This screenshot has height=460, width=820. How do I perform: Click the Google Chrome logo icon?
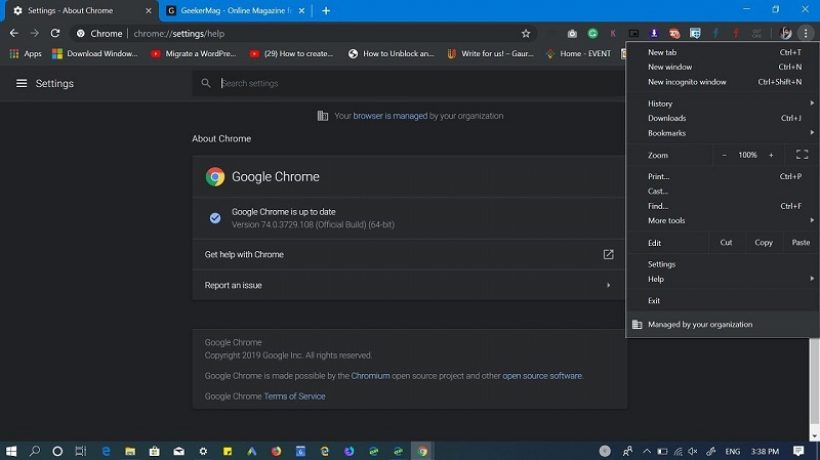[x=215, y=177]
